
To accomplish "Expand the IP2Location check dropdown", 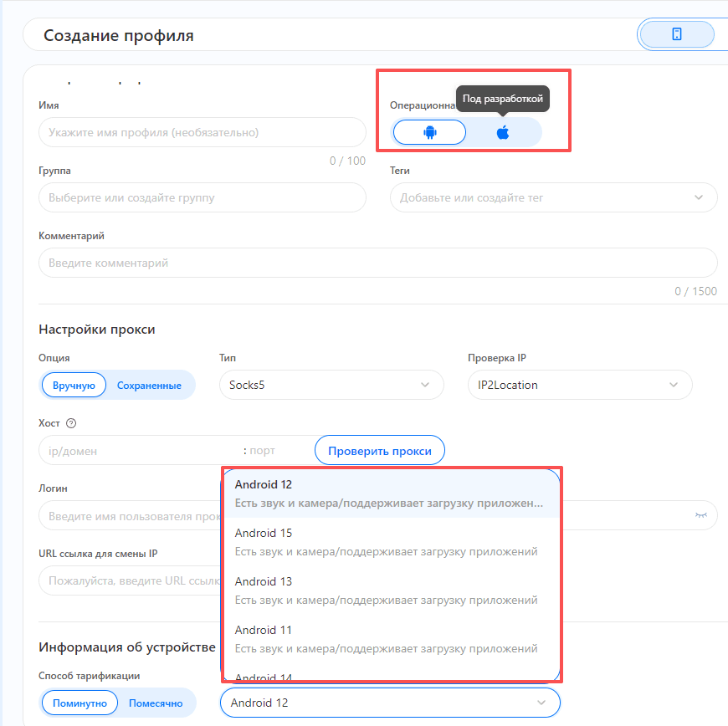I will click(579, 385).
